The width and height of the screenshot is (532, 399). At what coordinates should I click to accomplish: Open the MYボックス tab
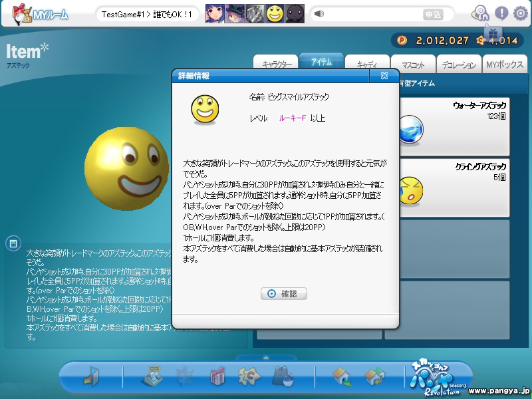click(503, 65)
